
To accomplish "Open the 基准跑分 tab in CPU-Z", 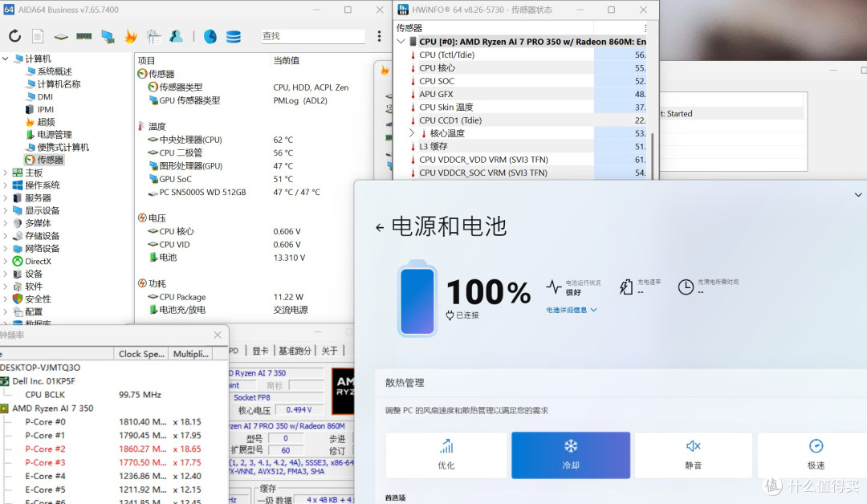I will (295, 351).
